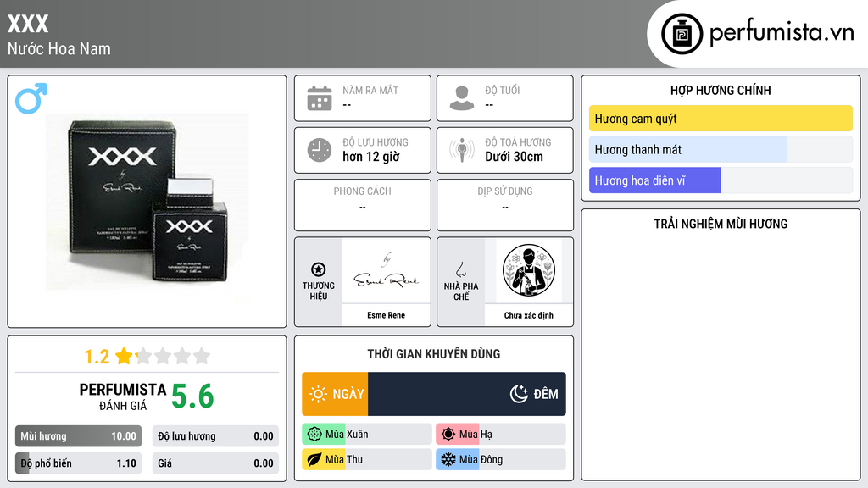Click the star icon above Thương hiệu
868x488 pixels.
click(319, 269)
